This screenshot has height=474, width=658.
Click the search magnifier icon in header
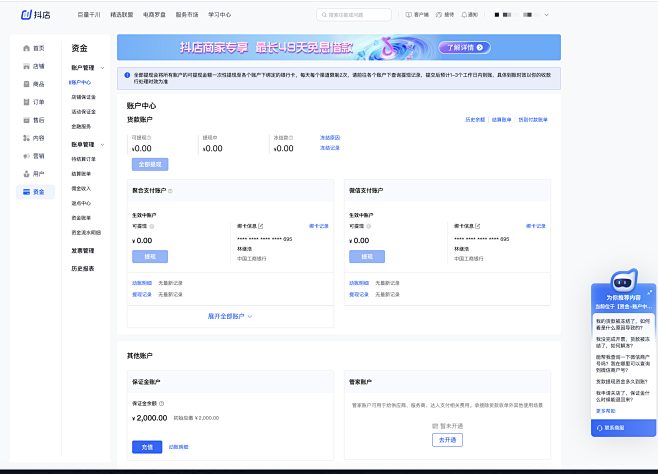324,15
